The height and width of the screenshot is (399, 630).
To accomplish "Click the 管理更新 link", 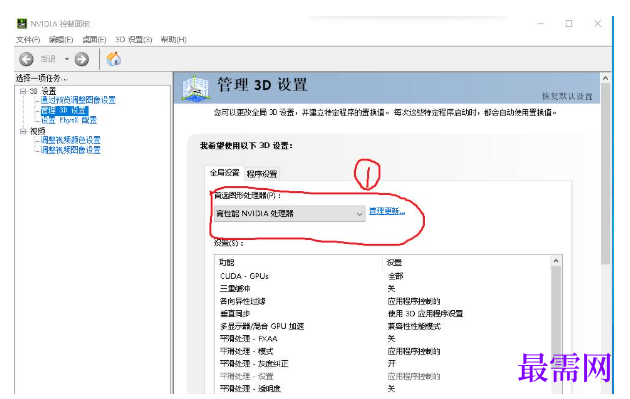I will [387, 211].
